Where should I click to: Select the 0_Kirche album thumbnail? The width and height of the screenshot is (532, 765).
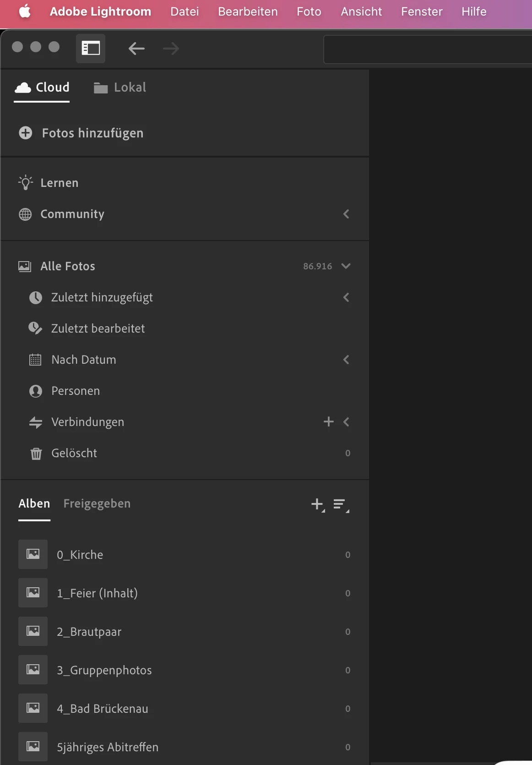click(x=33, y=554)
